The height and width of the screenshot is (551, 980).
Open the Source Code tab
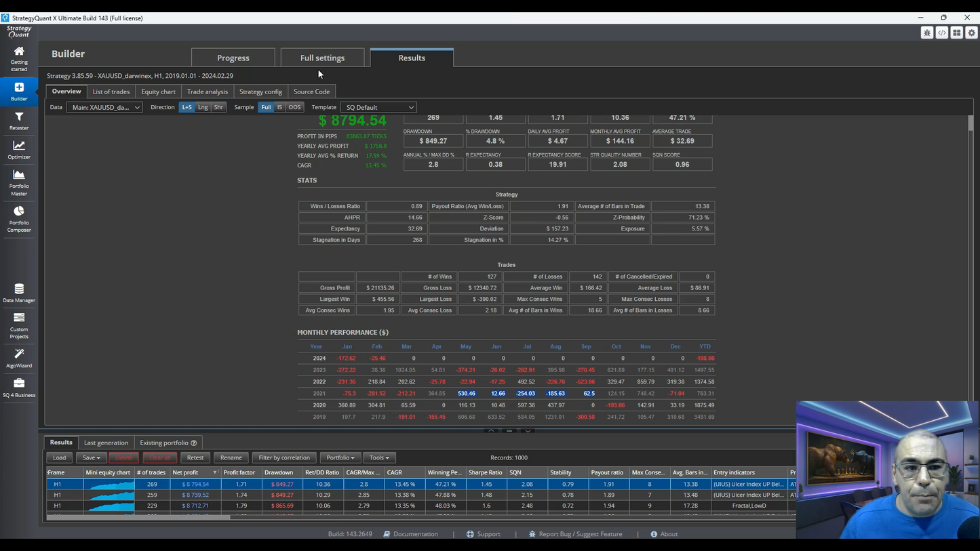[x=312, y=91]
